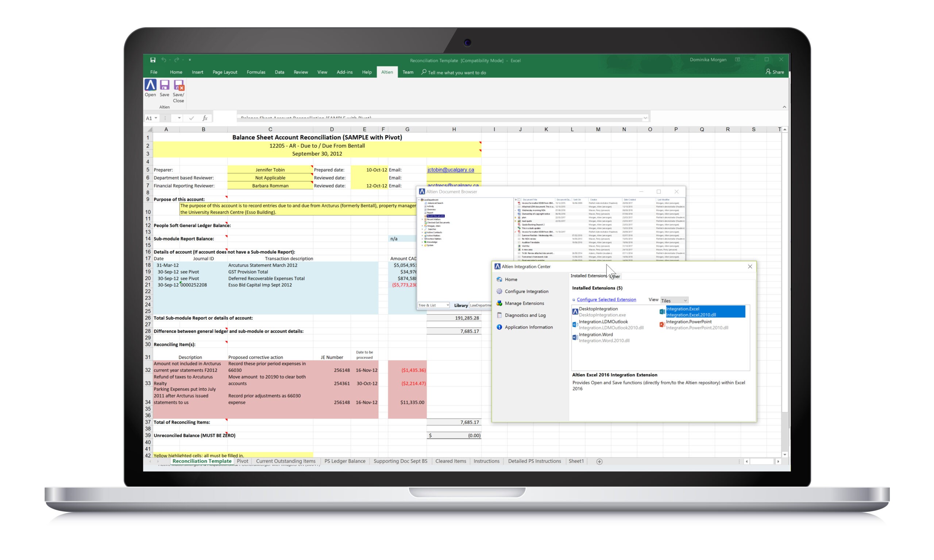Image resolution: width=934 pixels, height=560 pixels.
Task: Switch to the Instructions sheet tab
Action: [x=486, y=461]
